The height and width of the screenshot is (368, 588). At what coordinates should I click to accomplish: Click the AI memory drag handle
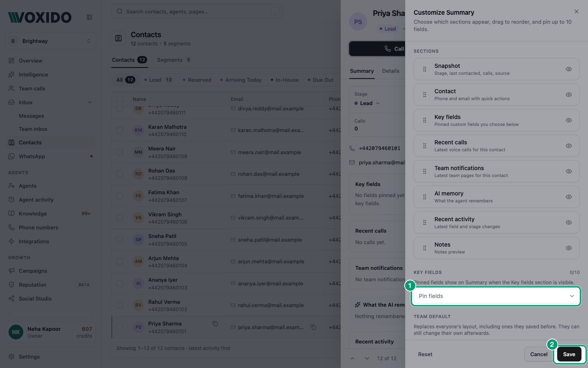pyautogui.click(x=425, y=197)
